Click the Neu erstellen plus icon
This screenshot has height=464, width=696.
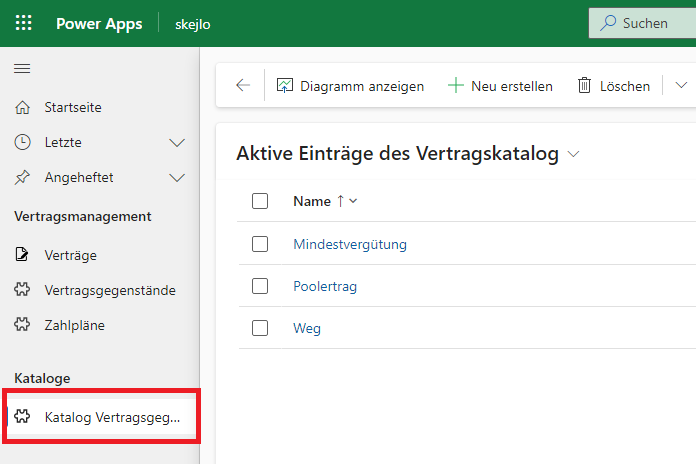(x=455, y=86)
